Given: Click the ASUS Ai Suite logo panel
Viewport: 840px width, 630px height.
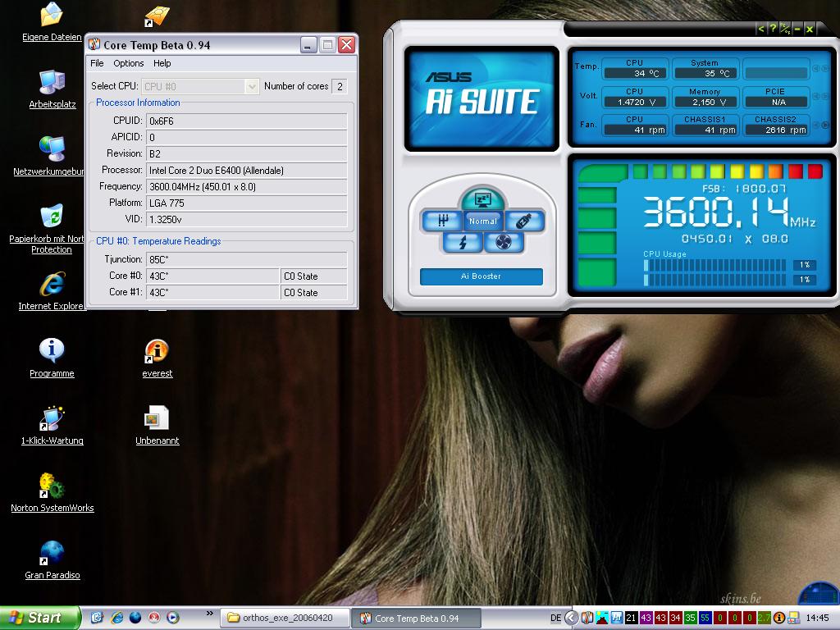Looking at the screenshot, I should click(x=482, y=98).
